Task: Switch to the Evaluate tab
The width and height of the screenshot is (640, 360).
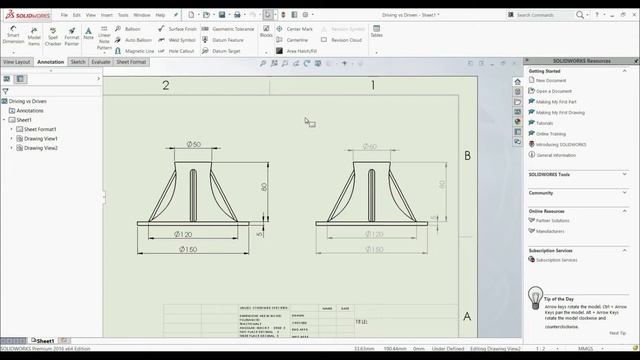Action: point(101,62)
